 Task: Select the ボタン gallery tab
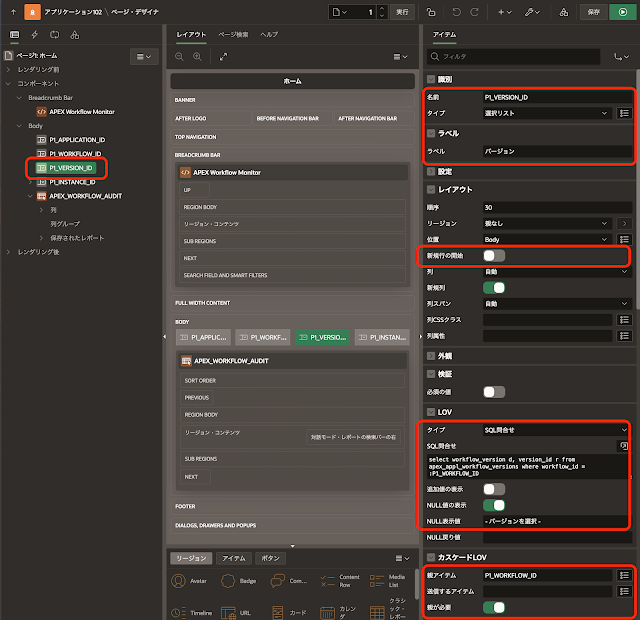[x=270, y=558]
